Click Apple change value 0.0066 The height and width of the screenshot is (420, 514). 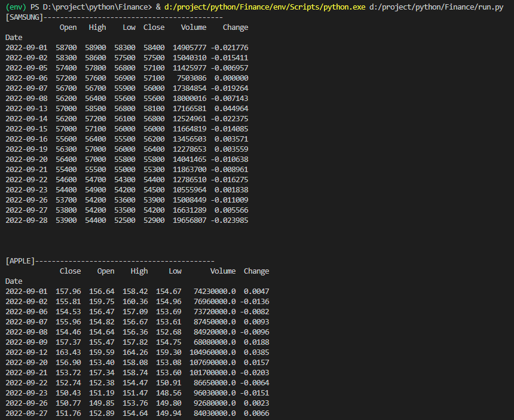tap(256, 413)
